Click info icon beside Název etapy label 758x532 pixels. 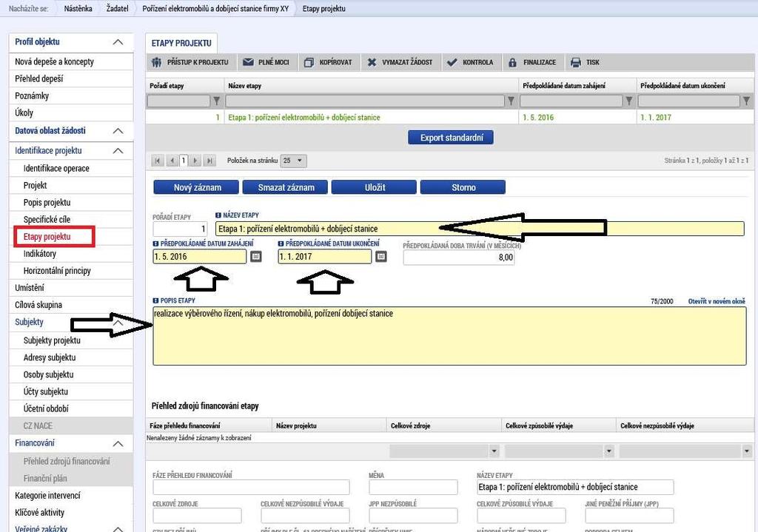click(x=218, y=215)
